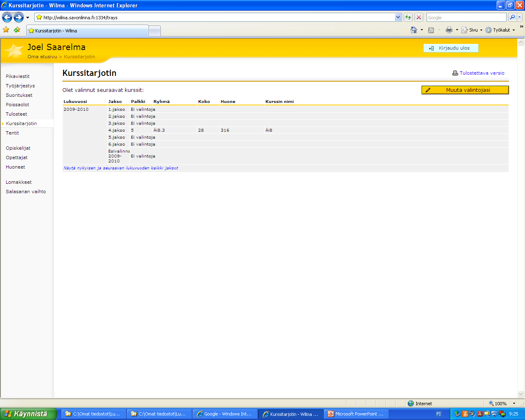Image resolution: width=525 pixels, height=420 pixels.
Task: Start search with the magnifier icon
Action: (512, 17)
